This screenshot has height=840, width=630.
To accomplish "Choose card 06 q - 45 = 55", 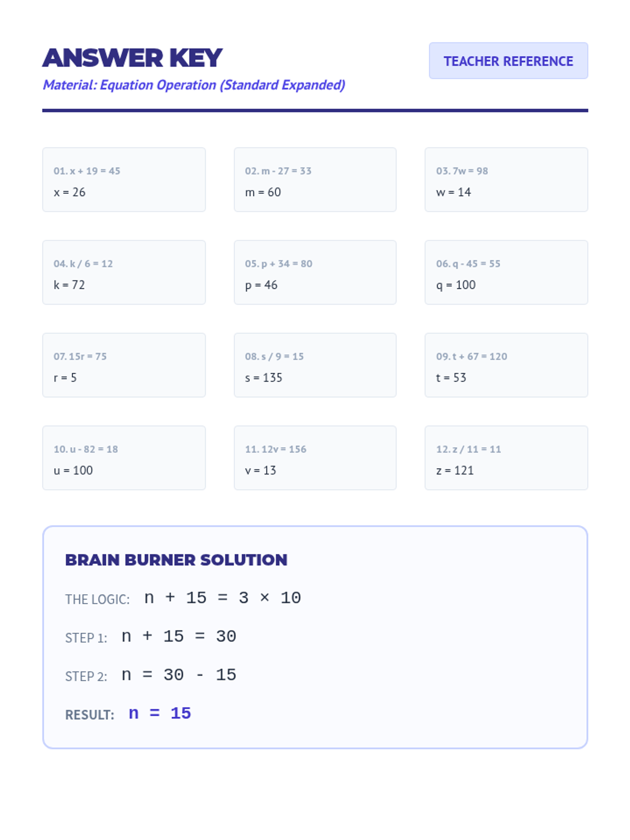I will point(506,272).
